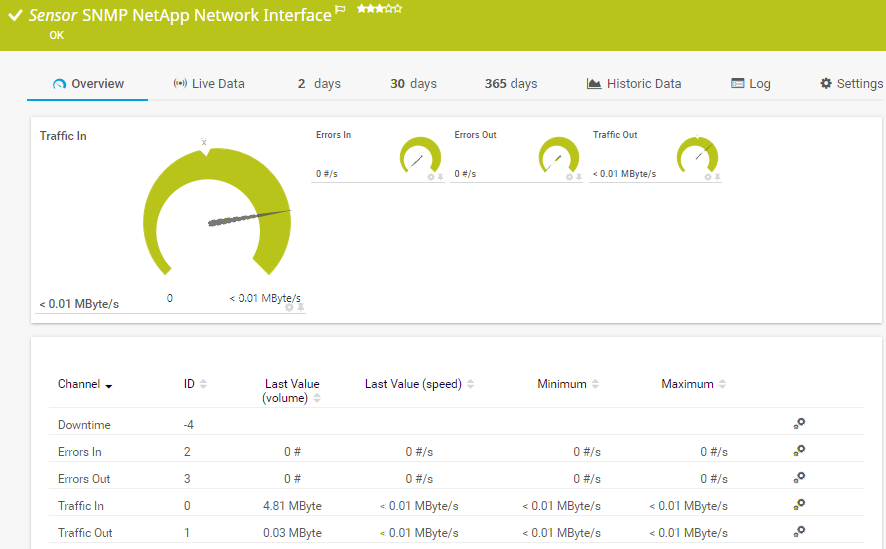This screenshot has height=549, width=886.
Task: Open gear settings under Traffic Out gauge
Action: [708, 177]
